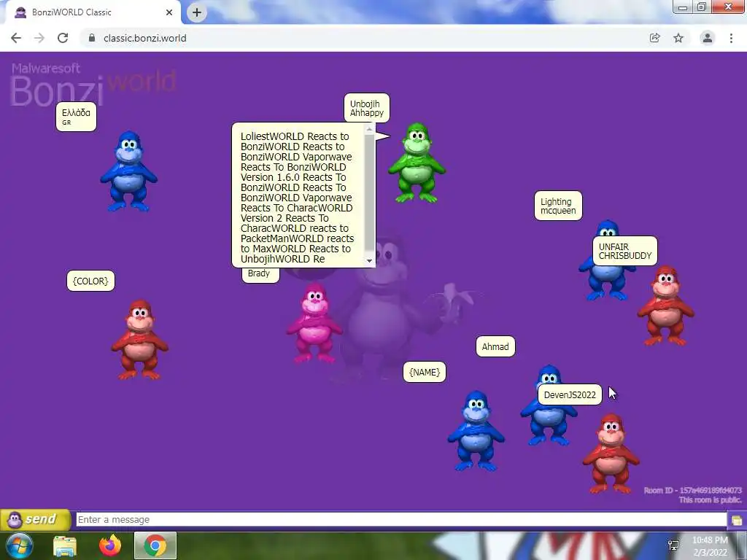Screen dimensions: 747x560
Task: Open File Explorer from taskbar
Action: pyautogui.click(x=65, y=546)
